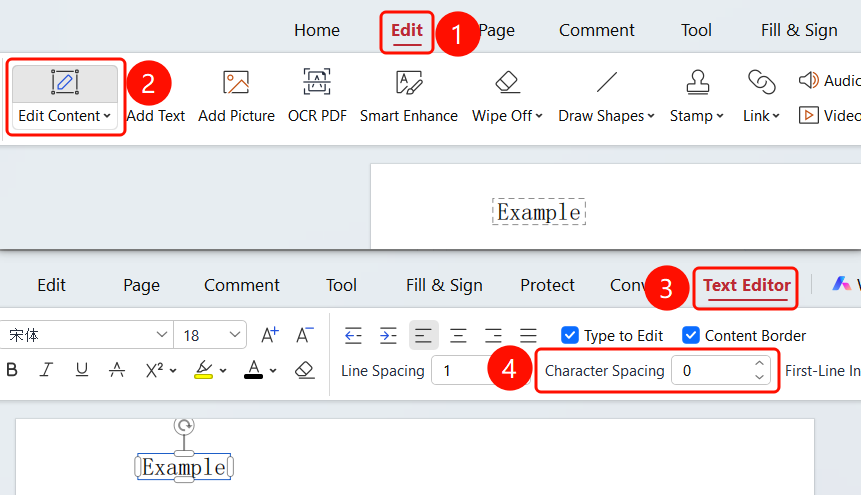Uncheck the Content Border checkbox
861x495 pixels.
click(x=690, y=335)
